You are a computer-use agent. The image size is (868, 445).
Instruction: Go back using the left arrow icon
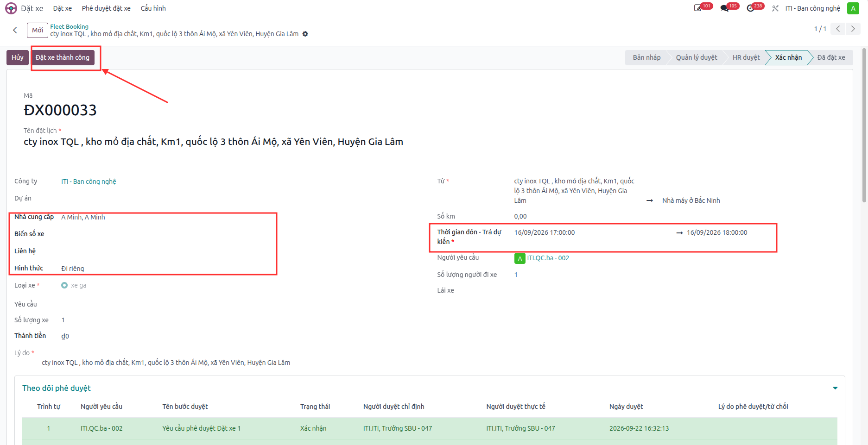tap(15, 30)
